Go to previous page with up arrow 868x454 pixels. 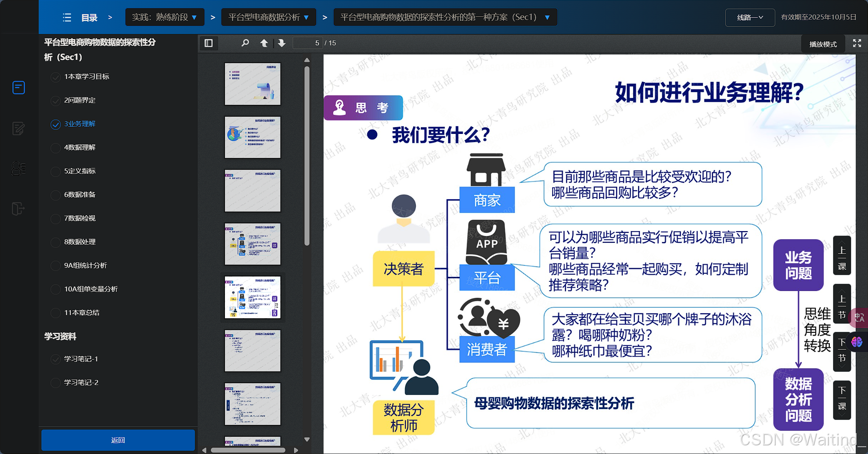(264, 43)
